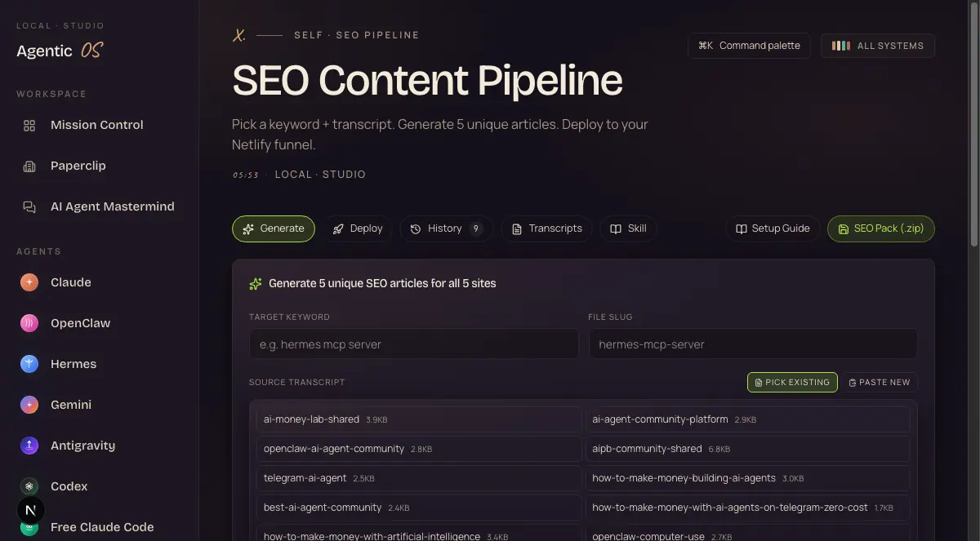The height and width of the screenshot is (541, 980).
Task: Select the Paste New transcript option
Action: 880,382
